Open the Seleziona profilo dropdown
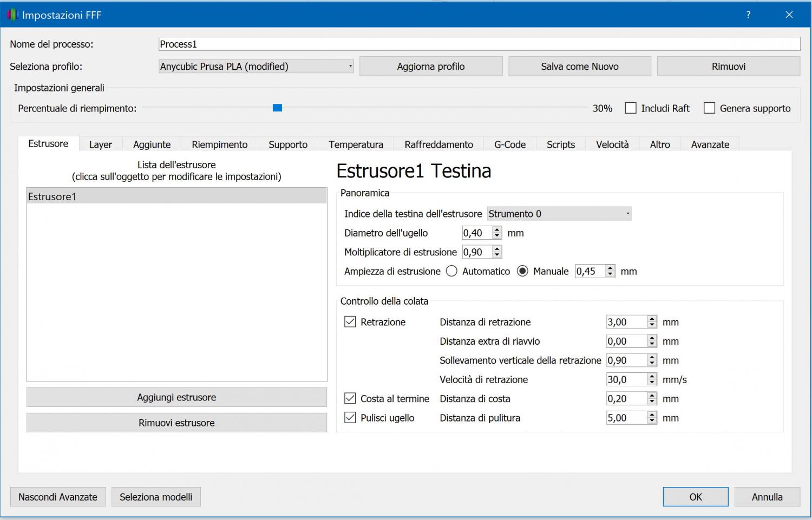812x520 pixels. coord(256,67)
